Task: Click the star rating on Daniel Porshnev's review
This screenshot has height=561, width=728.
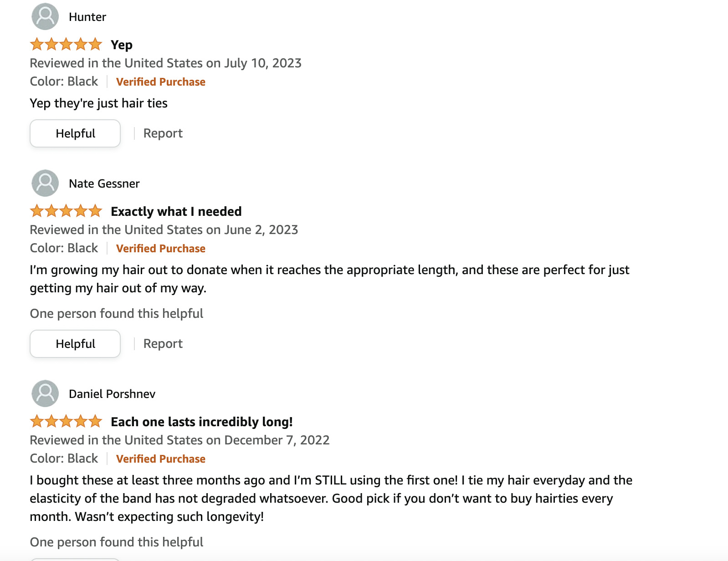Action: pyautogui.click(x=66, y=422)
